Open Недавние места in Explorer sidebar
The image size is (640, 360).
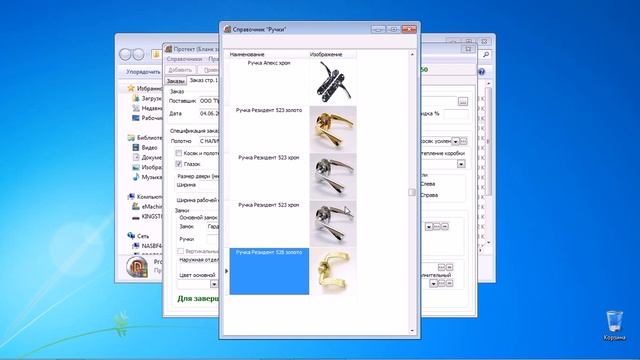[147, 108]
